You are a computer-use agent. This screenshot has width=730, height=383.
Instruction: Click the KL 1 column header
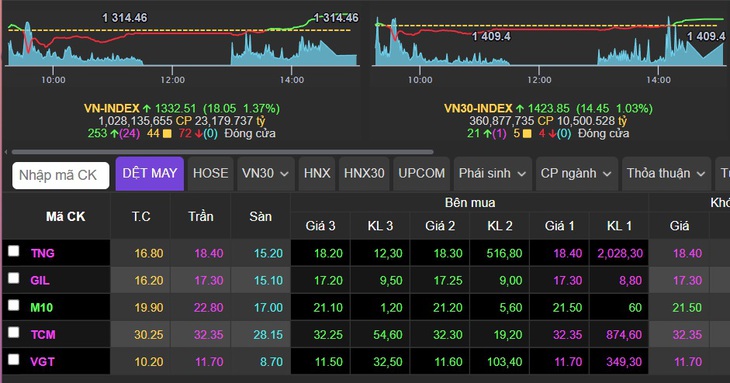pos(619,226)
